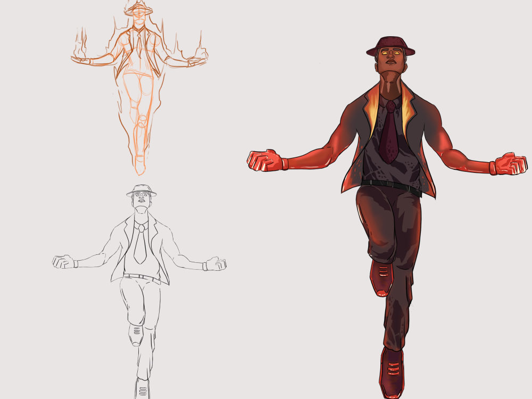Click the bottom red shoe
532x399 pixels.
[x=391, y=372]
